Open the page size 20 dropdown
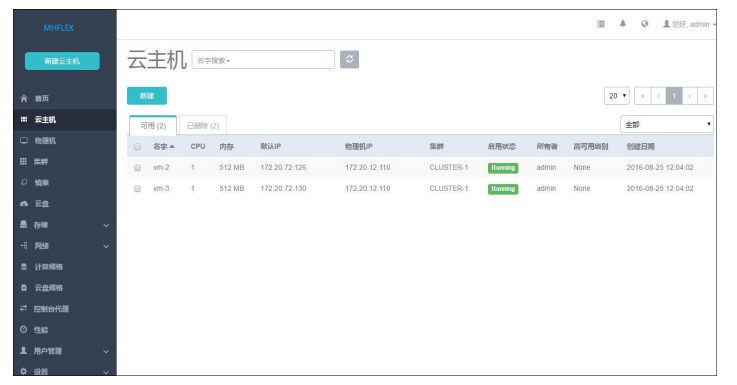This screenshot has width=737, height=385. 617,96
